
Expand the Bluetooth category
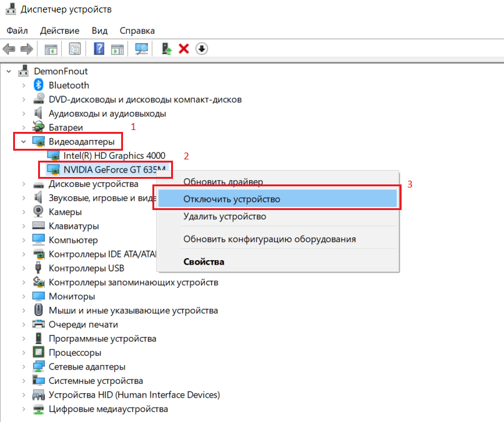pos(24,85)
